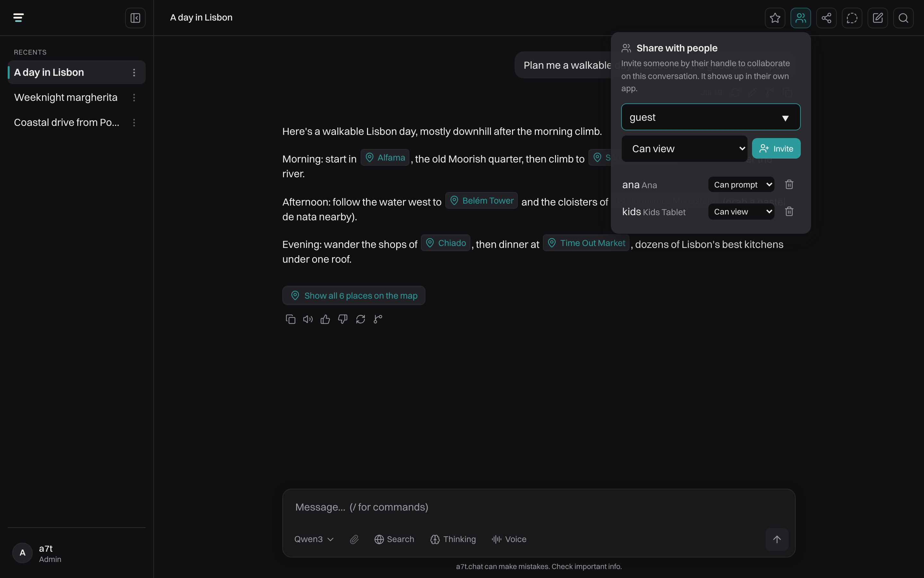Star this conversation as favorite
Image resolution: width=924 pixels, height=578 pixels.
pyautogui.click(x=775, y=18)
